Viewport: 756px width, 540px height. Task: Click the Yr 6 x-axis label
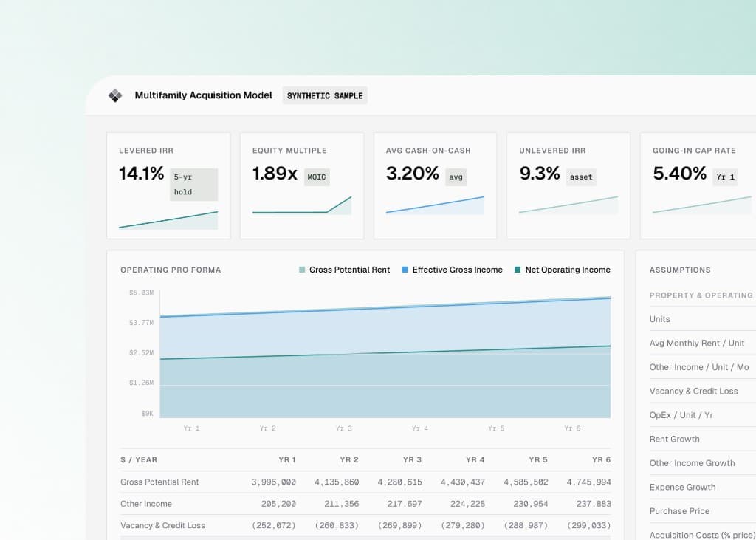coord(572,428)
